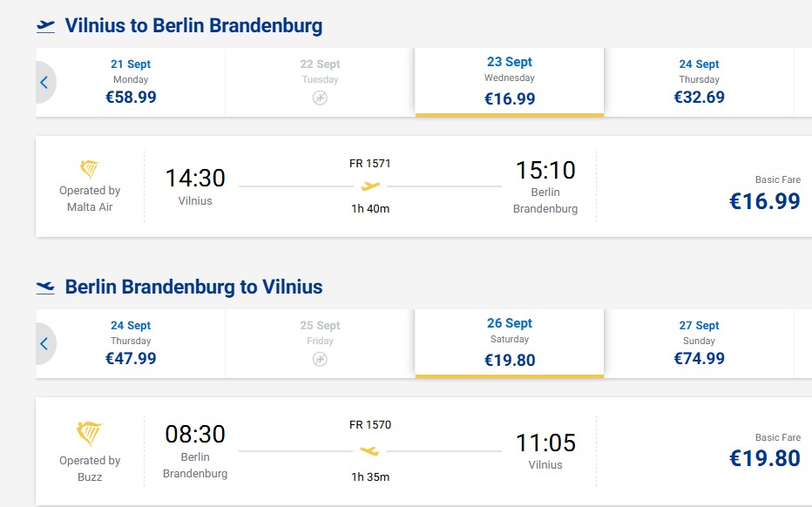Select Basic Fare €19.80 for flight FR 1570

pyautogui.click(x=765, y=450)
